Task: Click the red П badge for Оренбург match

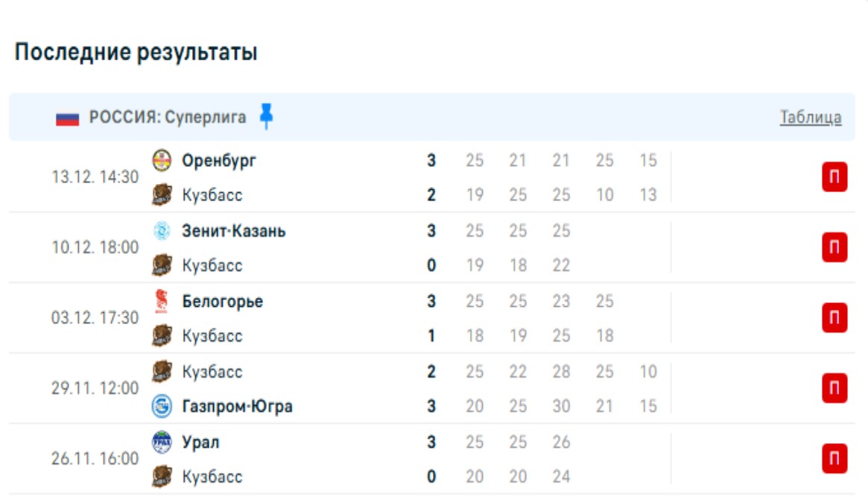Action: (x=834, y=178)
